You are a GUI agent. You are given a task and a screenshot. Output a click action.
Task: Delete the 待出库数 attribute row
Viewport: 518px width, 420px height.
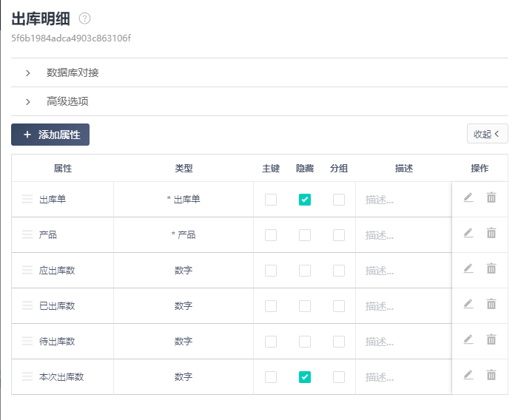pyautogui.click(x=491, y=339)
